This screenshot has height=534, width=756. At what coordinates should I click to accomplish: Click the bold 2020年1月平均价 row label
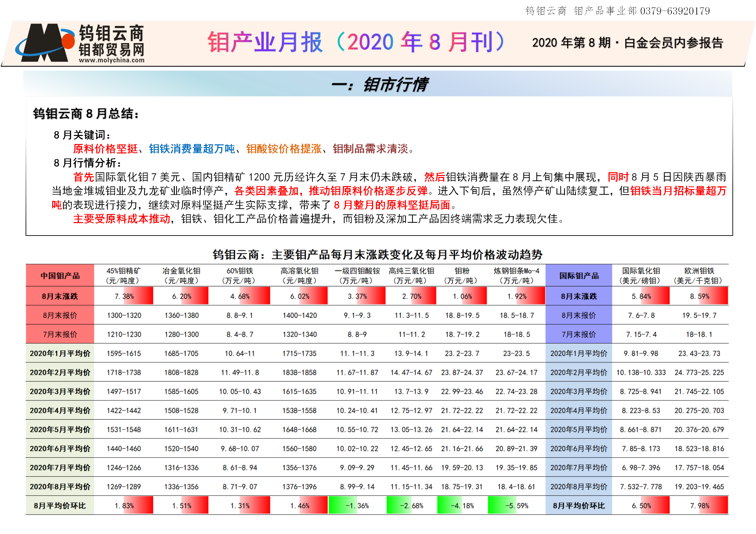tap(60, 353)
